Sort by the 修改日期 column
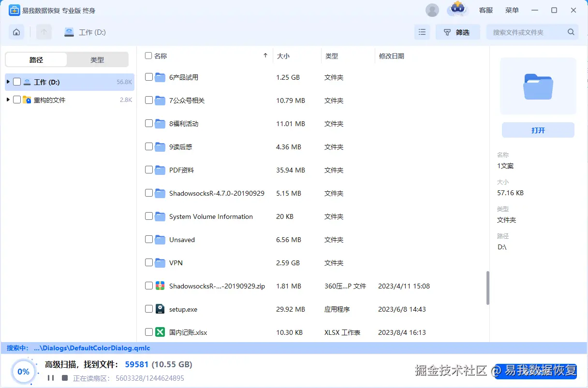This screenshot has height=388, width=588. (x=392, y=56)
